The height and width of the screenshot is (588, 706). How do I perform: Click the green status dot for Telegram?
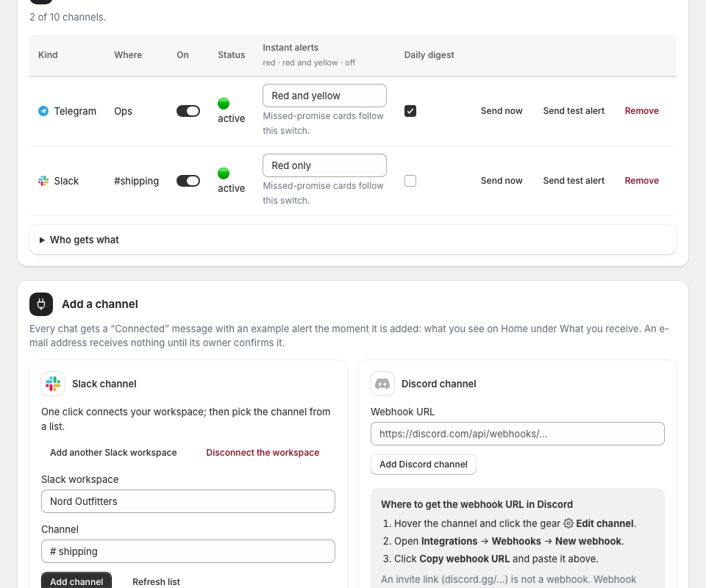tap(224, 104)
